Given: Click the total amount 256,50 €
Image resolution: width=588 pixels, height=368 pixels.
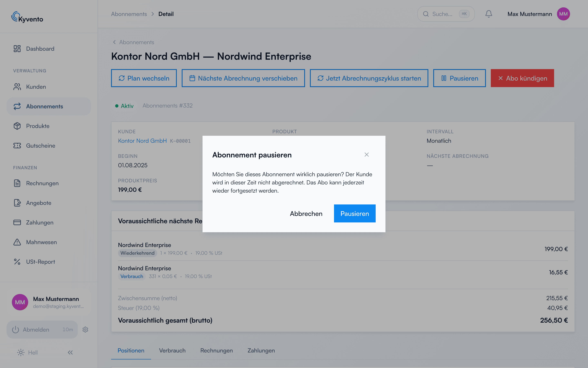Looking at the screenshot, I should tap(554, 320).
